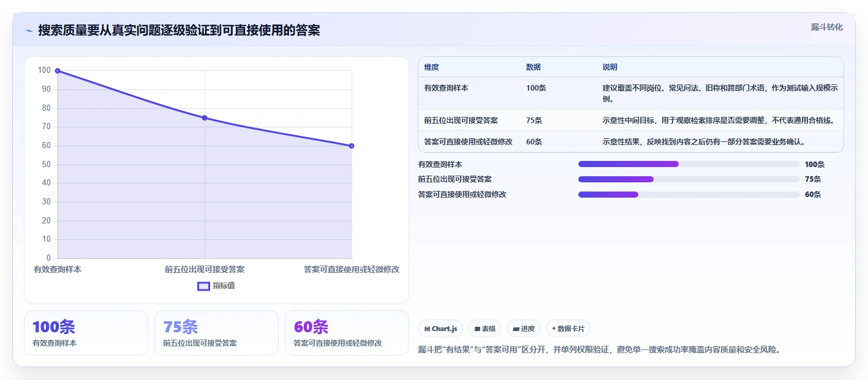Click the chart data point at 100

[x=58, y=71]
